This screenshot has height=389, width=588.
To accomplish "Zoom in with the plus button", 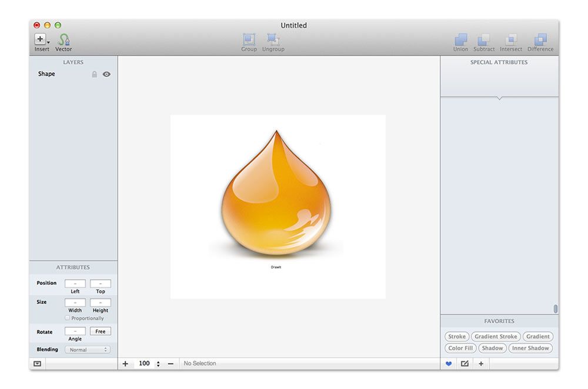I will click(x=125, y=364).
